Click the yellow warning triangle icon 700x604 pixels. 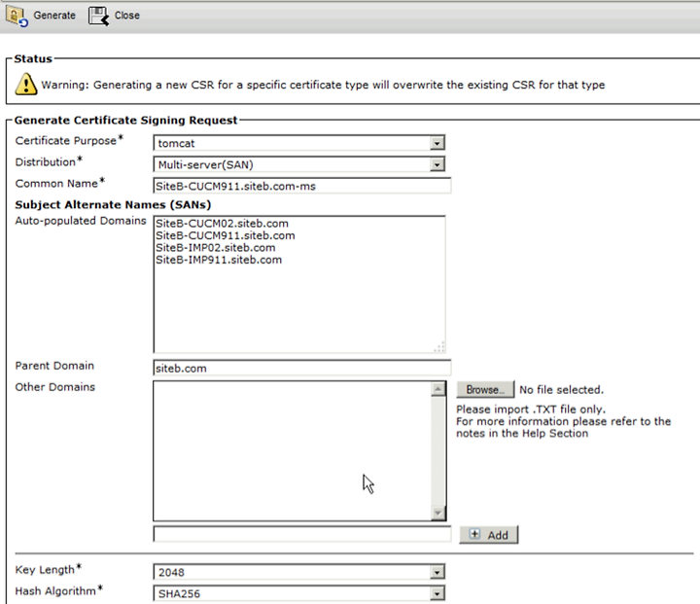click(26, 84)
